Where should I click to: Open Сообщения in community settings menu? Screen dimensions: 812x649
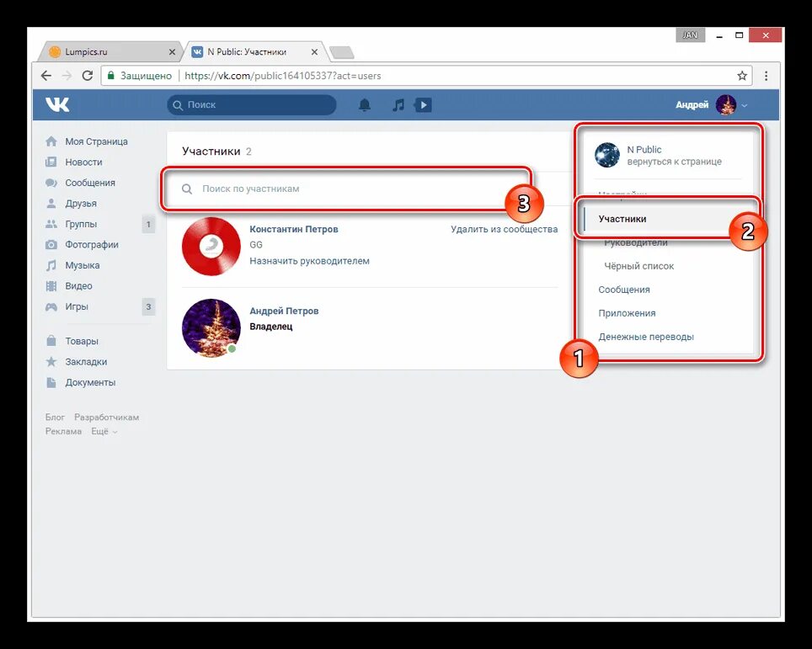[624, 290]
